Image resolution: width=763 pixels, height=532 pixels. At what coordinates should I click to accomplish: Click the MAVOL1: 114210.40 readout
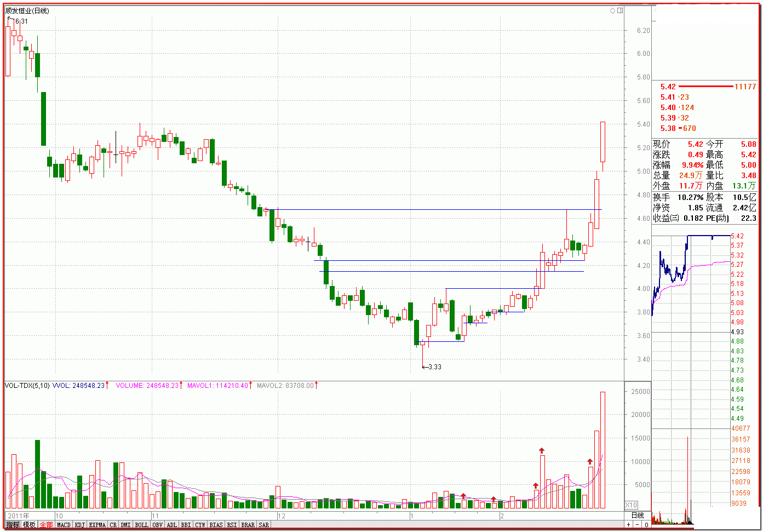(x=218, y=386)
